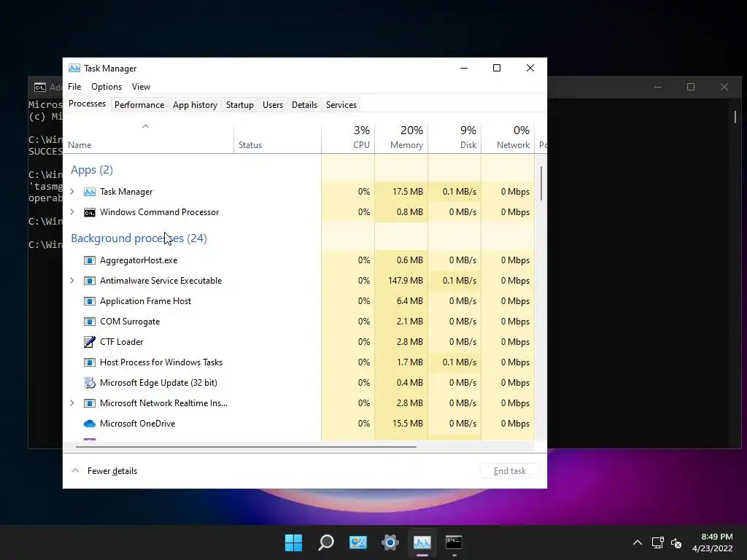
Task: Click the network status tray icon
Action: point(658,542)
